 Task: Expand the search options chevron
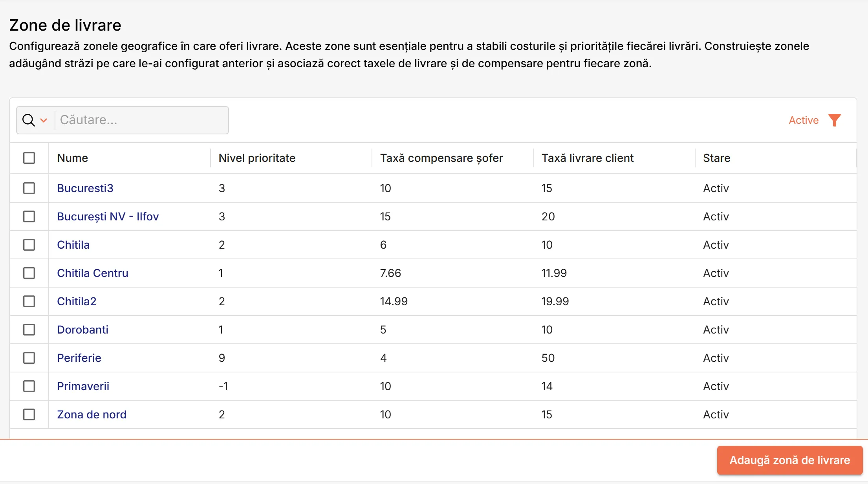[44, 120]
